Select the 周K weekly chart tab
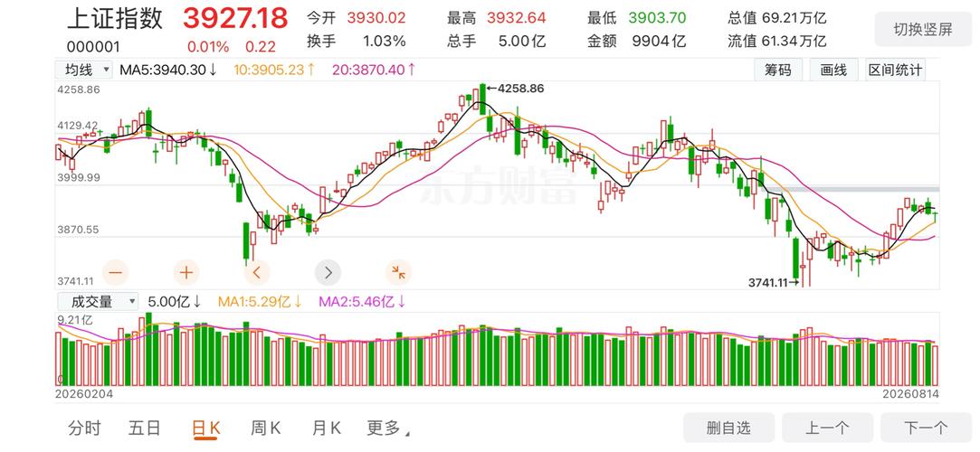This screenshot has height=452, width=980. click(x=266, y=428)
